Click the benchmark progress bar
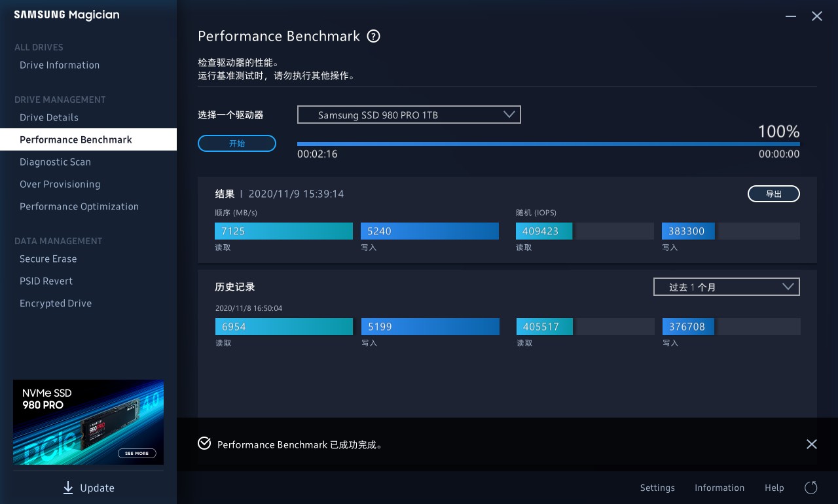The image size is (838, 504). click(549, 144)
